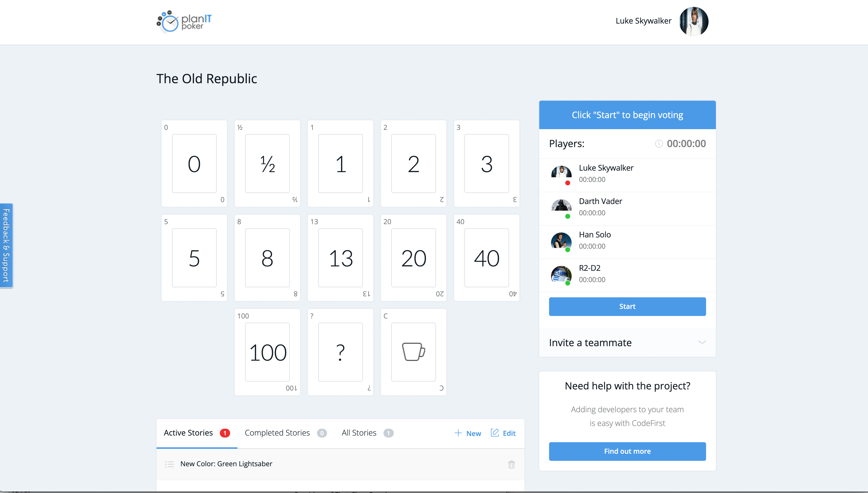Click the Find out more button
The height and width of the screenshot is (493, 868).
627,451
